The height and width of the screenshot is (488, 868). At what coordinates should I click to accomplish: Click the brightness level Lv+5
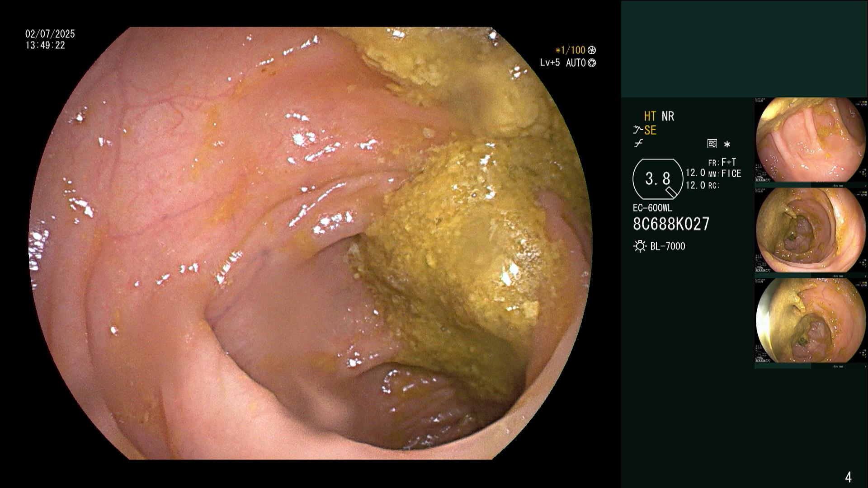(550, 63)
